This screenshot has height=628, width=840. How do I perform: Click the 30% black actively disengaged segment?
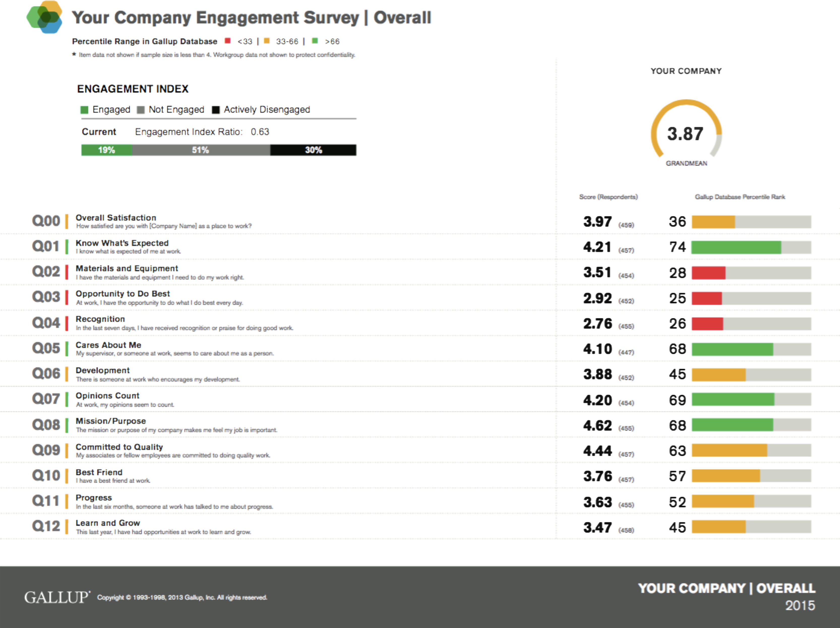[x=313, y=150]
